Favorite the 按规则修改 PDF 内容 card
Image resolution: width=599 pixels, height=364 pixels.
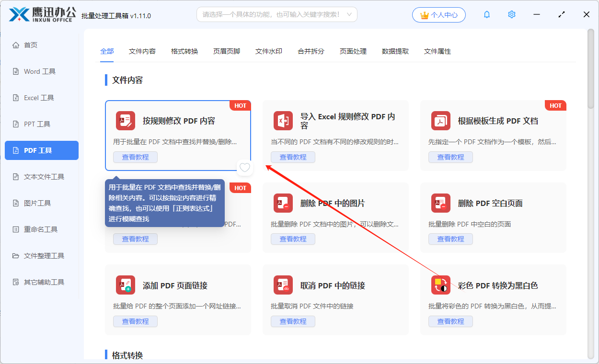click(x=244, y=168)
